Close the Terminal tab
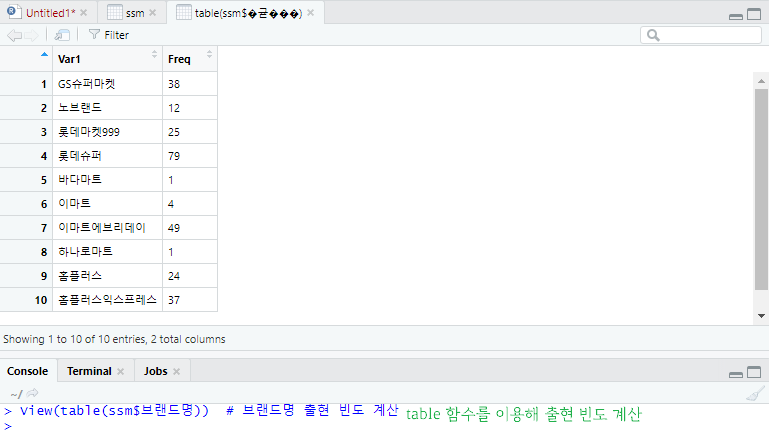The image size is (769, 438). click(121, 371)
